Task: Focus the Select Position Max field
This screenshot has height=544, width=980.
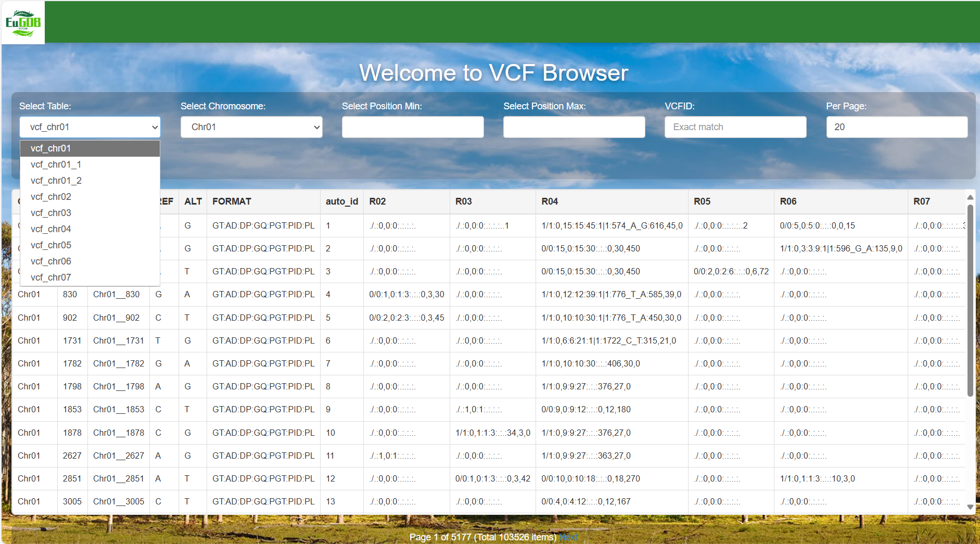Action: pyautogui.click(x=574, y=127)
